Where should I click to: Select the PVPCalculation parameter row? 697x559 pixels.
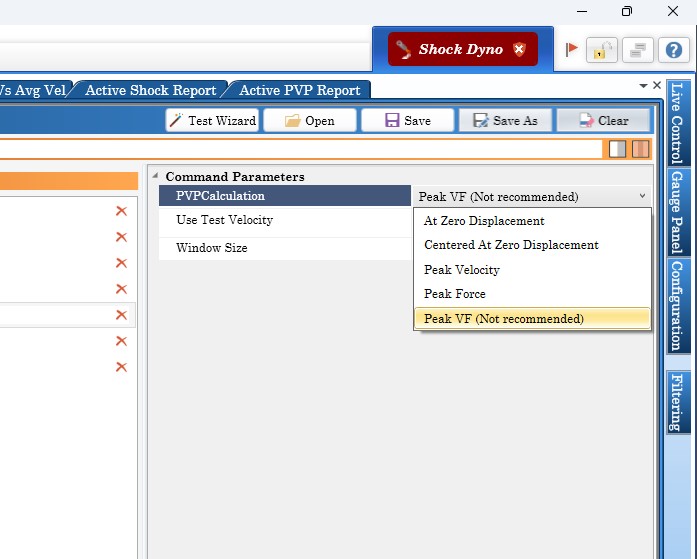click(x=284, y=196)
